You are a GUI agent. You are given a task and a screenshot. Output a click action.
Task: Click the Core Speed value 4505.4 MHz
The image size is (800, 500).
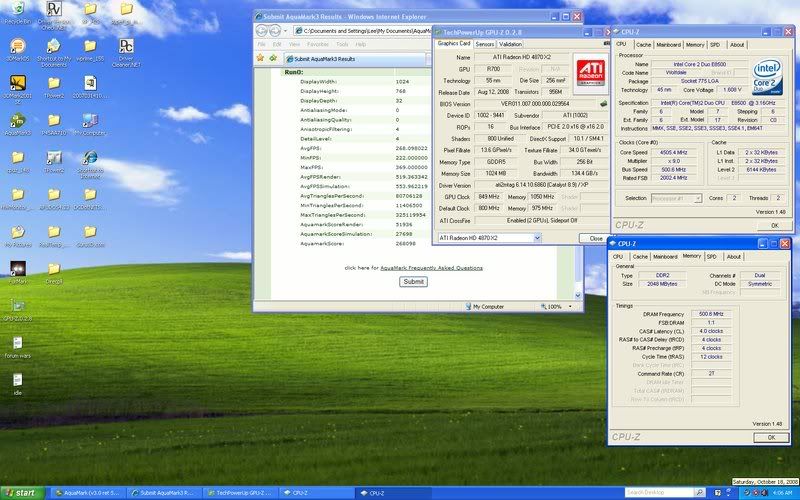pyautogui.click(x=674, y=152)
